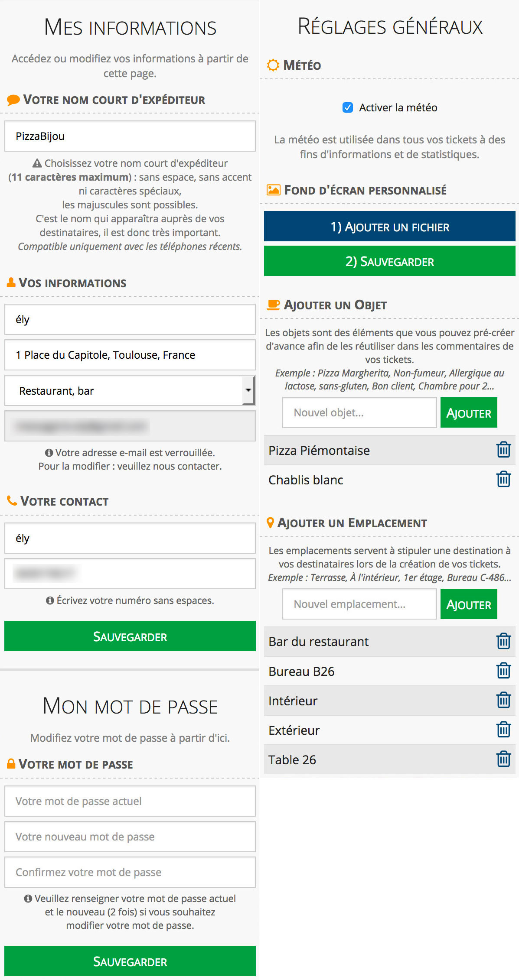Uncheck the Activer la météo checkbox
519x980 pixels.
pos(348,107)
